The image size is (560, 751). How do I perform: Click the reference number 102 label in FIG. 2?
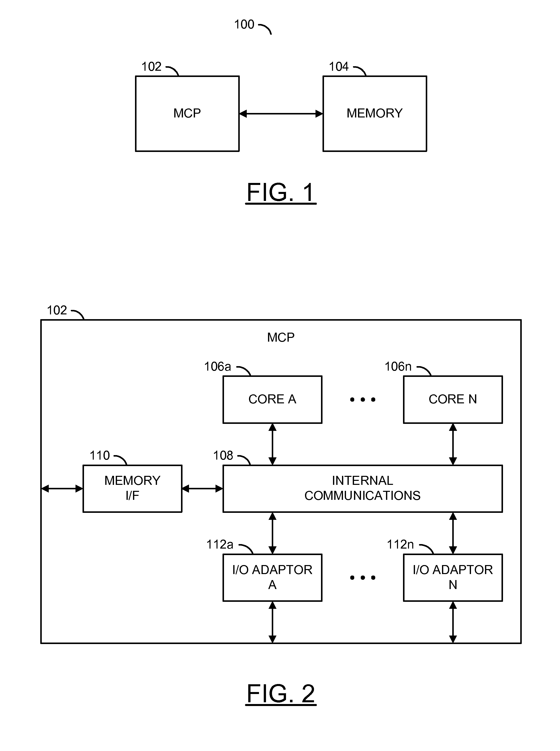tap(58, 296)
